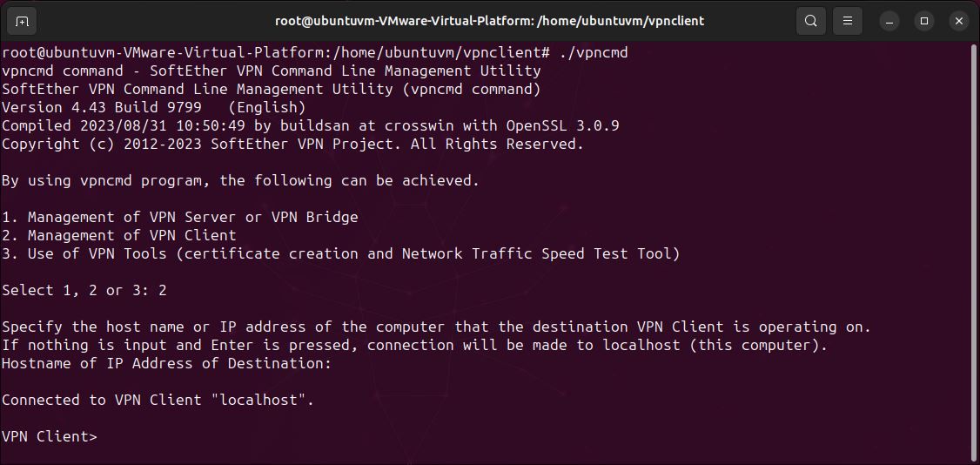The image size is (980, 465).
Task: Click the "Connected to VPN Client" message
Action: (x=158, y=401)
